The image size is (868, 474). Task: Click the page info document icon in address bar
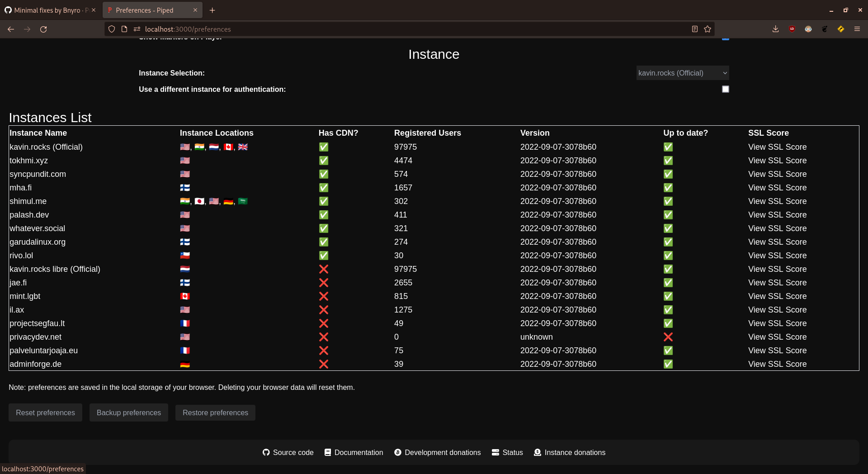[124, 29]
